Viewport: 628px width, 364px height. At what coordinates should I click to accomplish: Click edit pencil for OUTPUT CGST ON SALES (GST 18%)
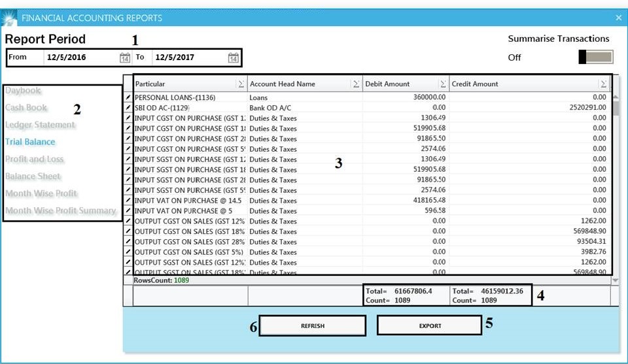coord(128,231)
